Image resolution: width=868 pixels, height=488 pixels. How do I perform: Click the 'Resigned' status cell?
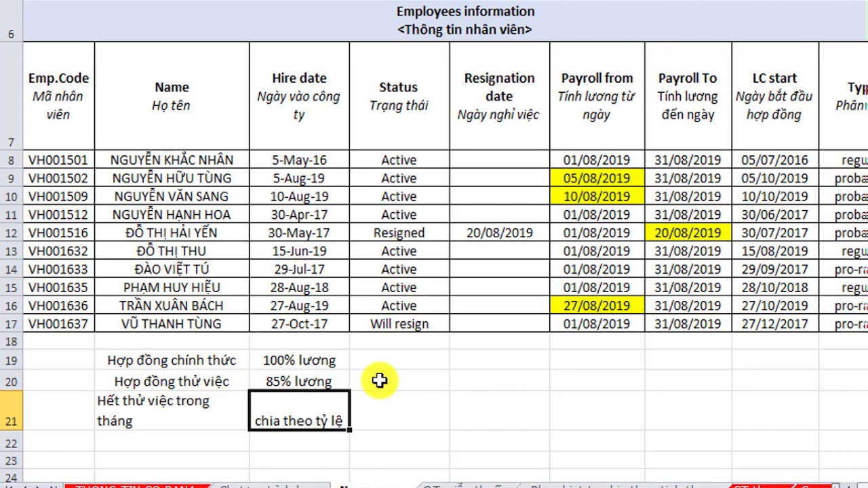pos(399,233)
